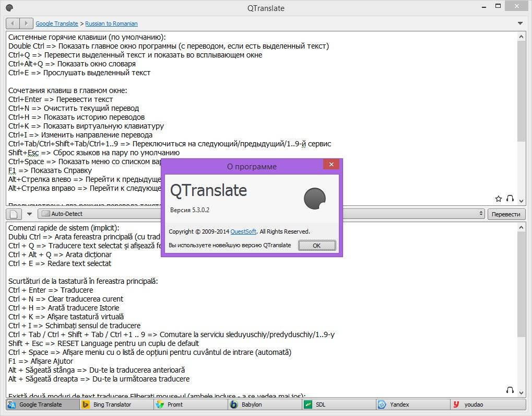532x416 pixels.
Task: Open the QuestSoft link in the dialog
Action: tap(243, 232)
